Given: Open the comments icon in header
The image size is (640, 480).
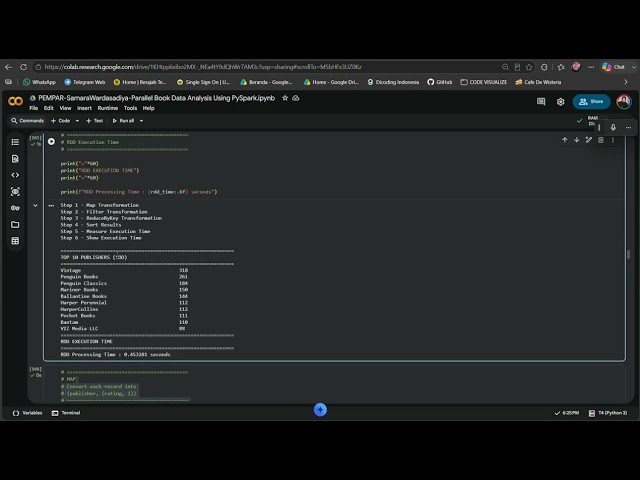Looking at the screenshot, I should tap(541, 102).
